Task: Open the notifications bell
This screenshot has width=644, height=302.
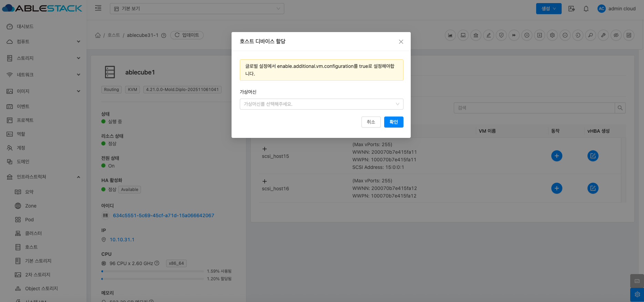Action: click(586, 9)
